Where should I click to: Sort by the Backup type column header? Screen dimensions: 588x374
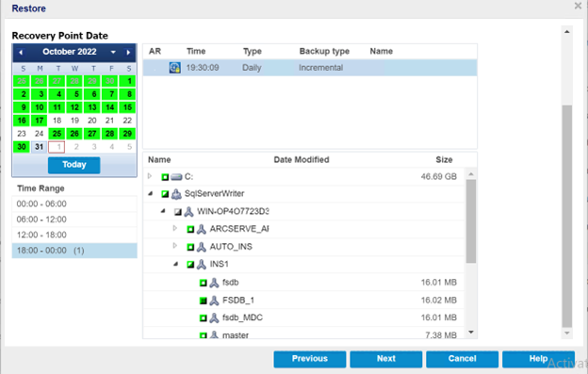324,51
